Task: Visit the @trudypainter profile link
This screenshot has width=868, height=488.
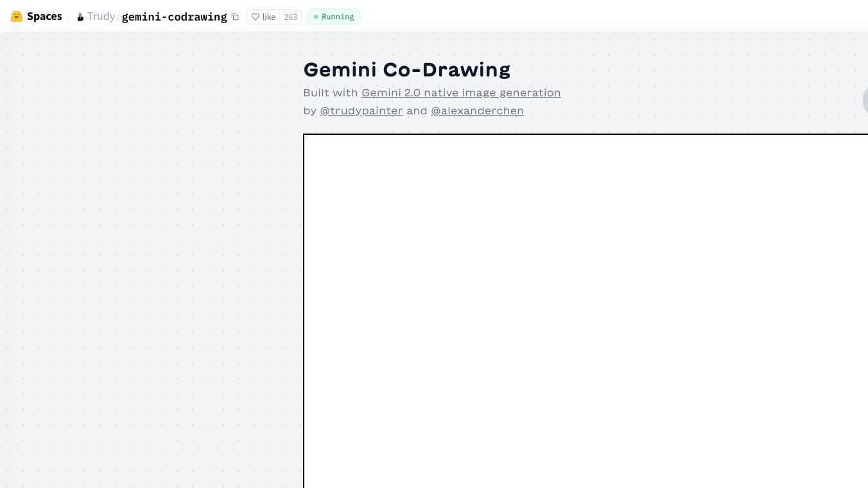Action: pos(361,110)
